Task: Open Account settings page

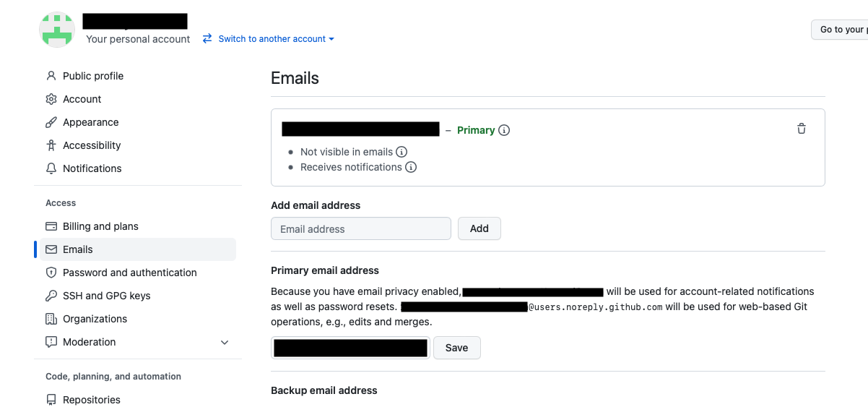Action: 82,99
